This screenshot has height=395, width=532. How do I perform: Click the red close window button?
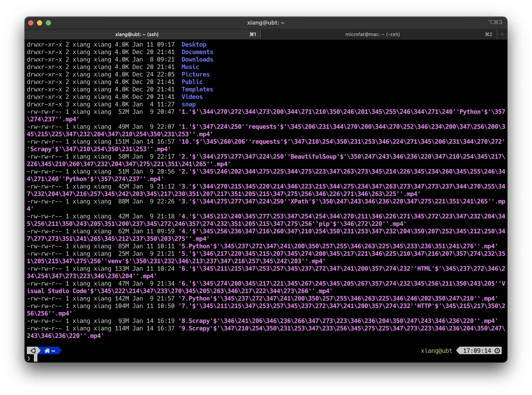(x=31, y=23)
